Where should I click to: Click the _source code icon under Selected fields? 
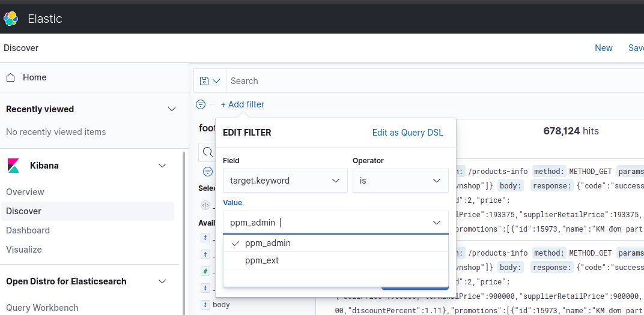click(x=205, y=205)
